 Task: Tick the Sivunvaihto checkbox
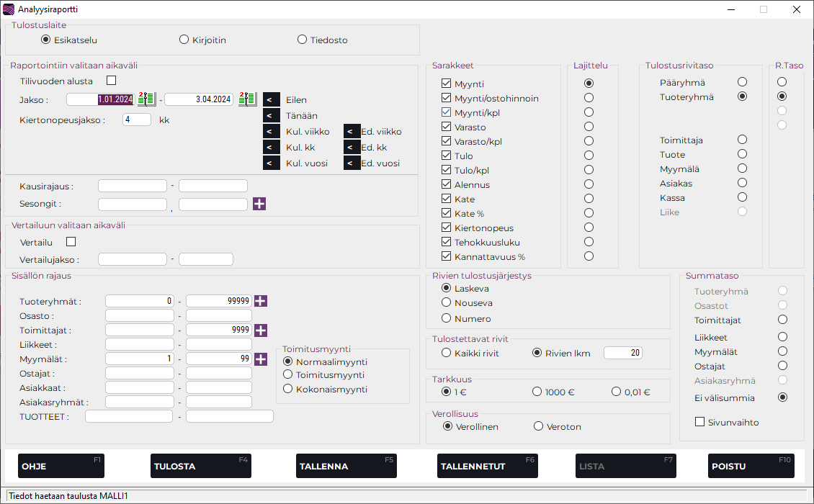coord(699,422)
